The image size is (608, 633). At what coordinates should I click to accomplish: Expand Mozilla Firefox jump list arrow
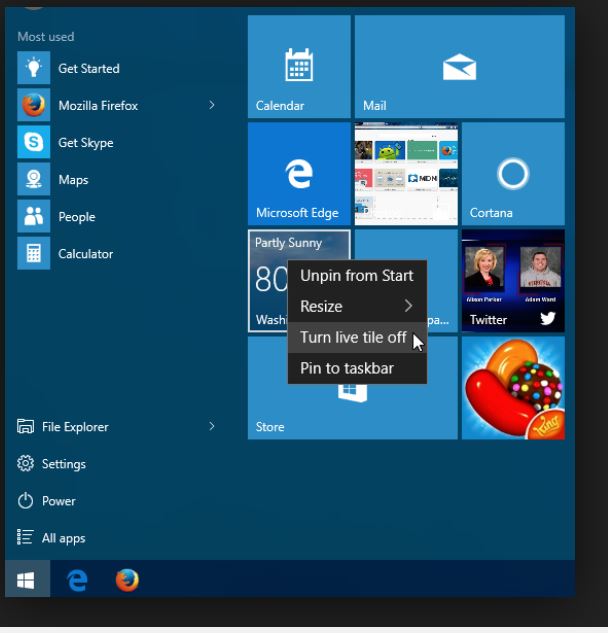coord(212,105)
